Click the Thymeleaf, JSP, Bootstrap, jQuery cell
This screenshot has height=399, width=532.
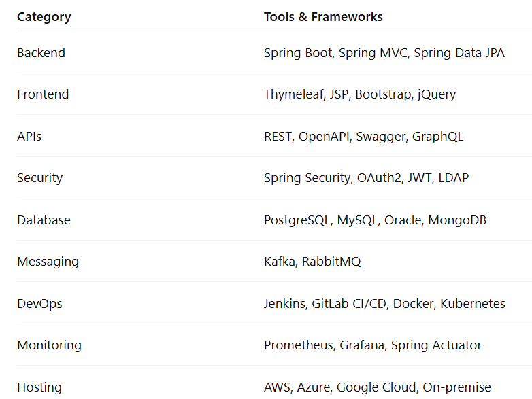pyautogui.click(x=359, y=94)
